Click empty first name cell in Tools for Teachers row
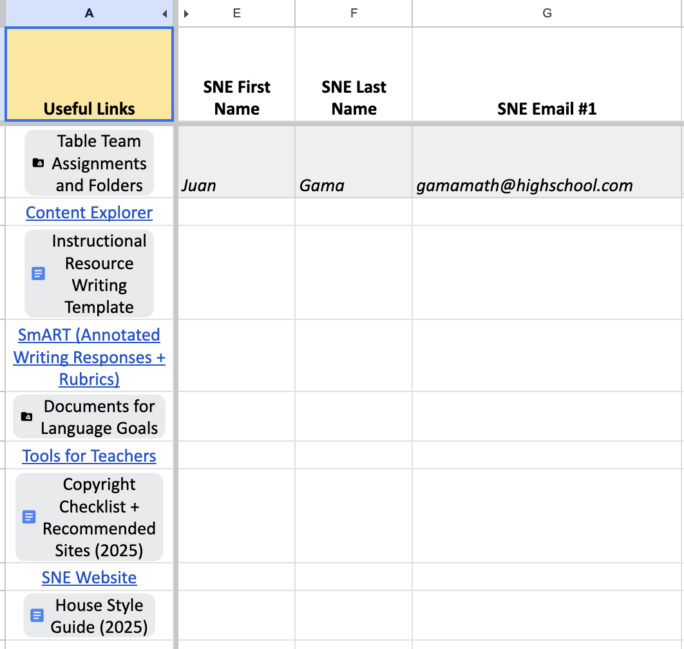The width and height of the screenshot is (684, 649). [236, 455]
